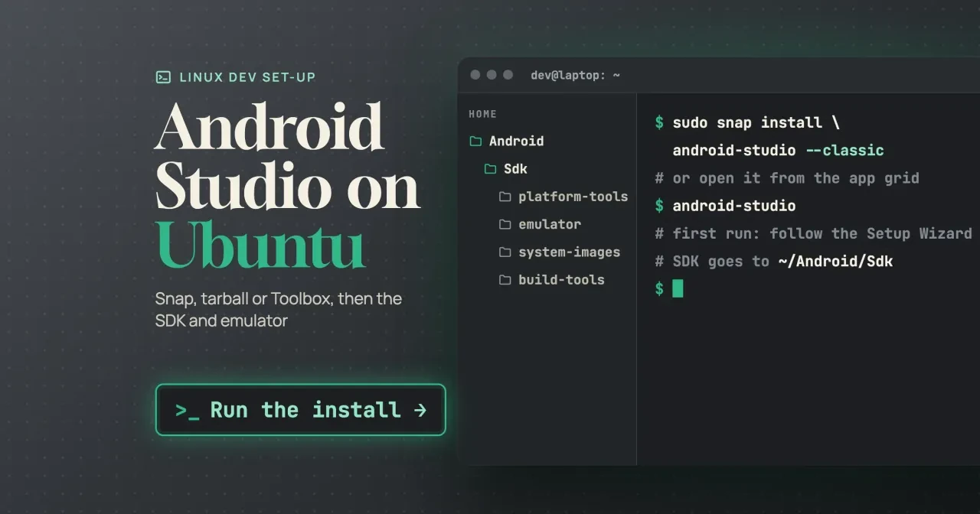Click the build-tools folder icon
Viewport: 980px width, 514px height.
click(505, 279)
